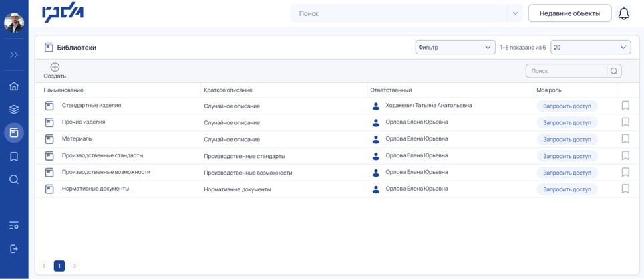The image size is (644, 279).
Task: Click library icon beside Прочие изделия
Action: coord(49,122)
